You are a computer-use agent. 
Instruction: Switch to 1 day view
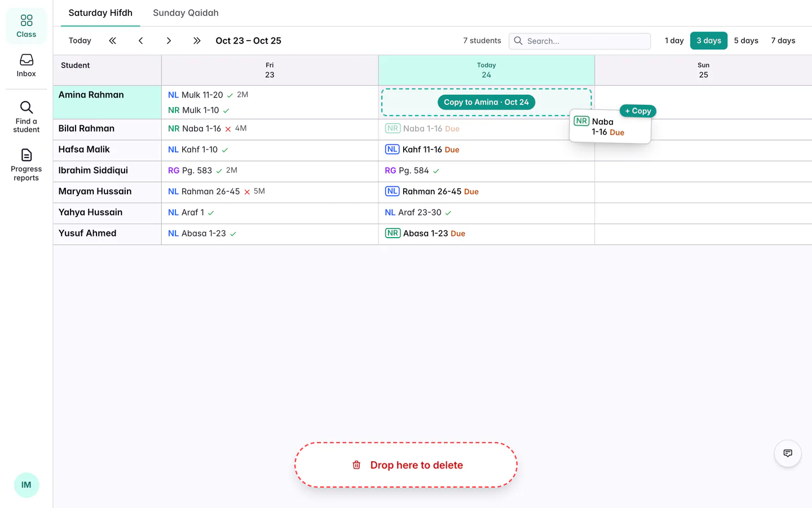674,41
